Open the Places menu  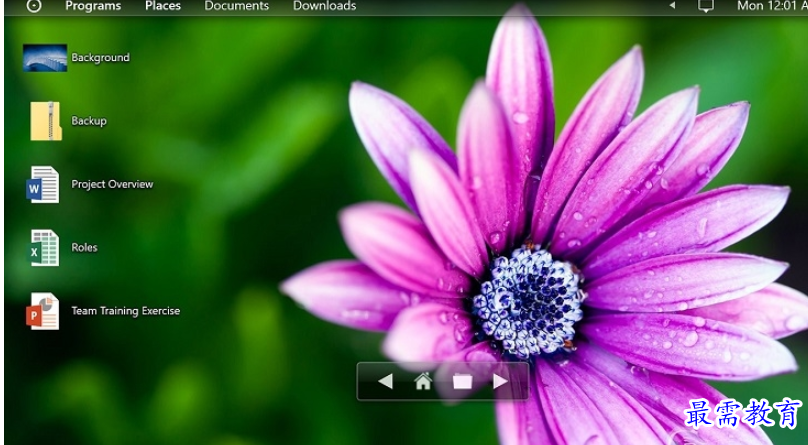(163, 6)
